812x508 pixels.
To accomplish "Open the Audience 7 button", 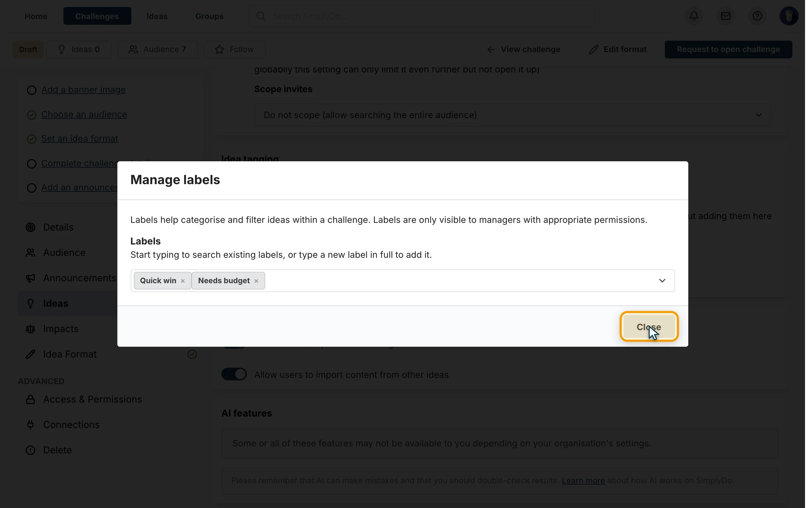I will (x=158, y=50).
